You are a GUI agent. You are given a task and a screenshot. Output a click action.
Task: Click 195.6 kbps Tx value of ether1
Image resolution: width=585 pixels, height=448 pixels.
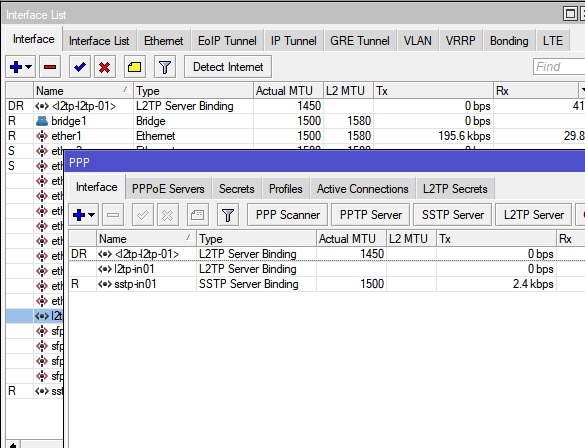coord(464,136)
